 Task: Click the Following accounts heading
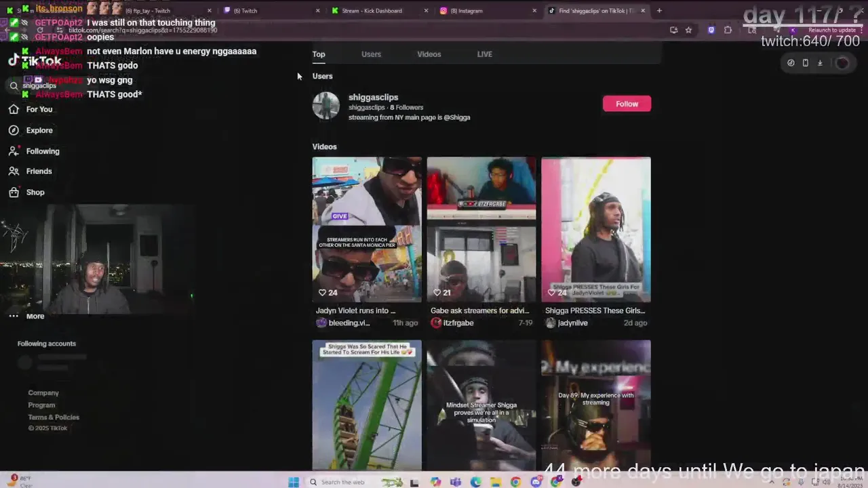pos(47,344)
